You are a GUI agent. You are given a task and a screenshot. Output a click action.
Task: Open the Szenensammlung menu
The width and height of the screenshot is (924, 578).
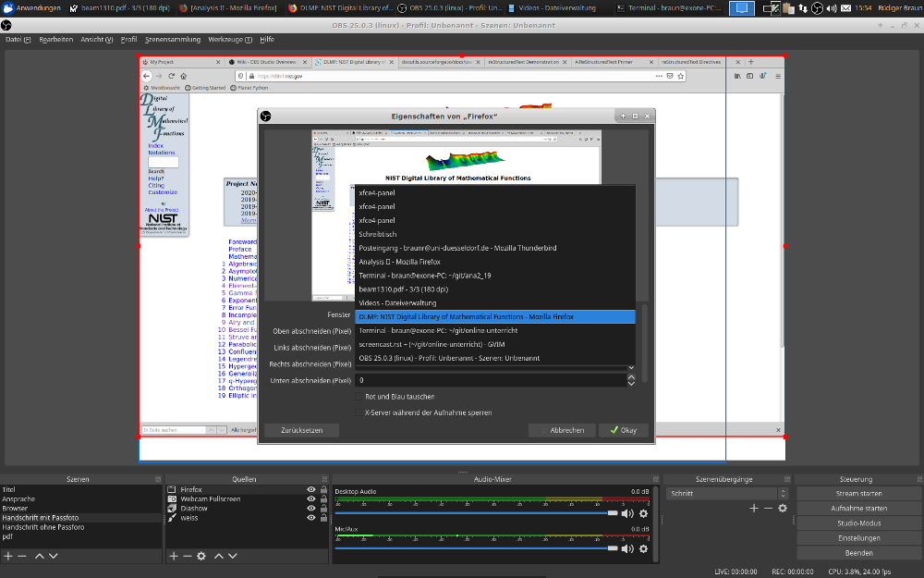pyautogui.click(x=173, y=40)
